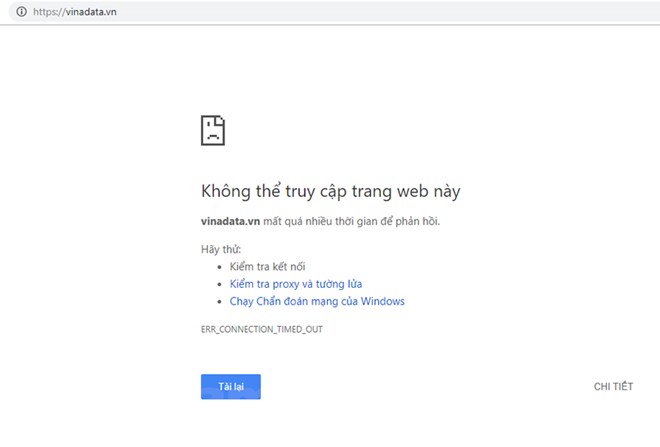Click the word Windows in diagnostics link
The height and width of the screenshot is (447, 660).
tap(383, 301)
